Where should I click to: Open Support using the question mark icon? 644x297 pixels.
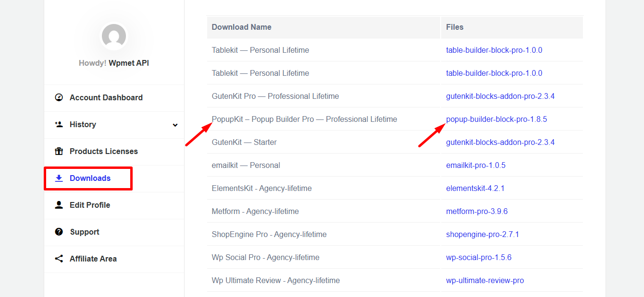click(59, 231)
